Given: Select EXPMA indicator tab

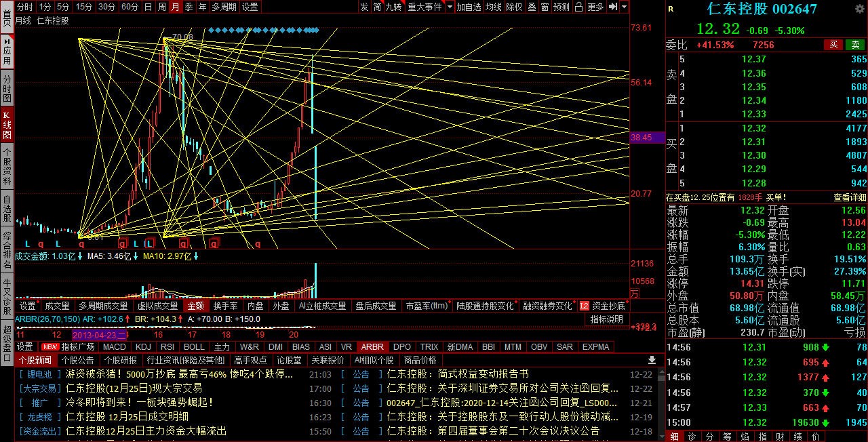Looking at the screenshot, I should [x=595, y=346].
